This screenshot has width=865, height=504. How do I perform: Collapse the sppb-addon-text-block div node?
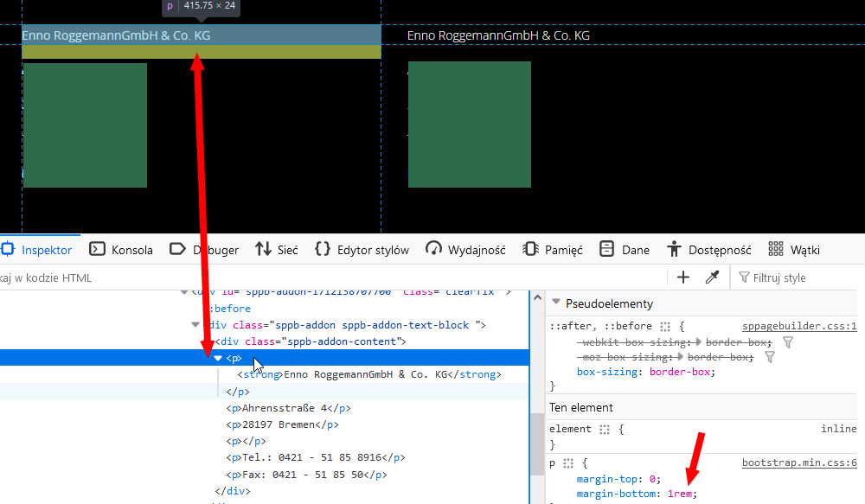point(195,325)
